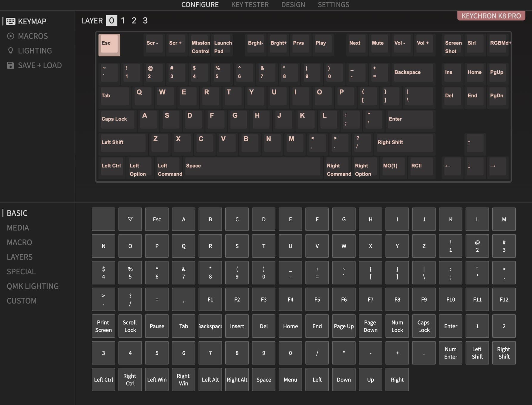Open the QMK LIGHTING key category
The width and height of the screenshot is (532, 405).
pos(33,286)
